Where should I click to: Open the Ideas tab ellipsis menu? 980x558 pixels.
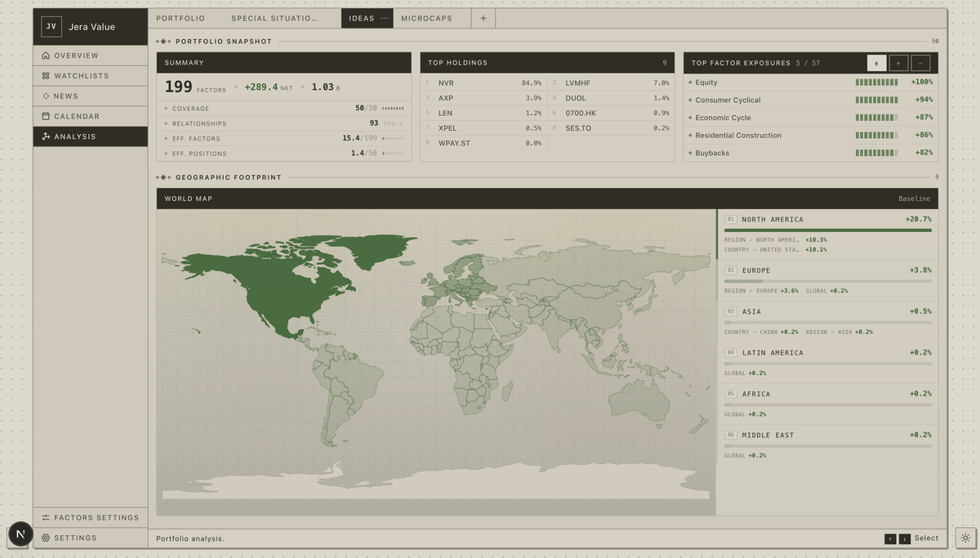pyautogui.click(x=385, y=18)
